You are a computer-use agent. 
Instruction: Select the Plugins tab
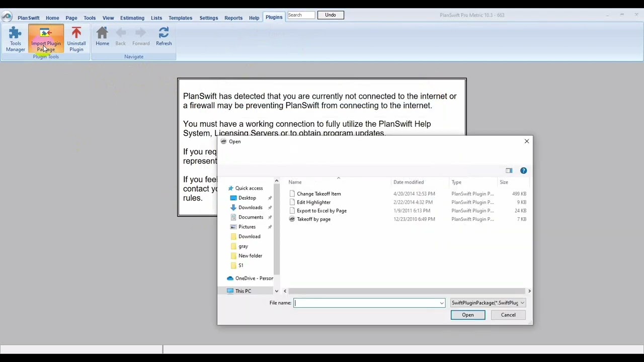click(x=274, y=18)
